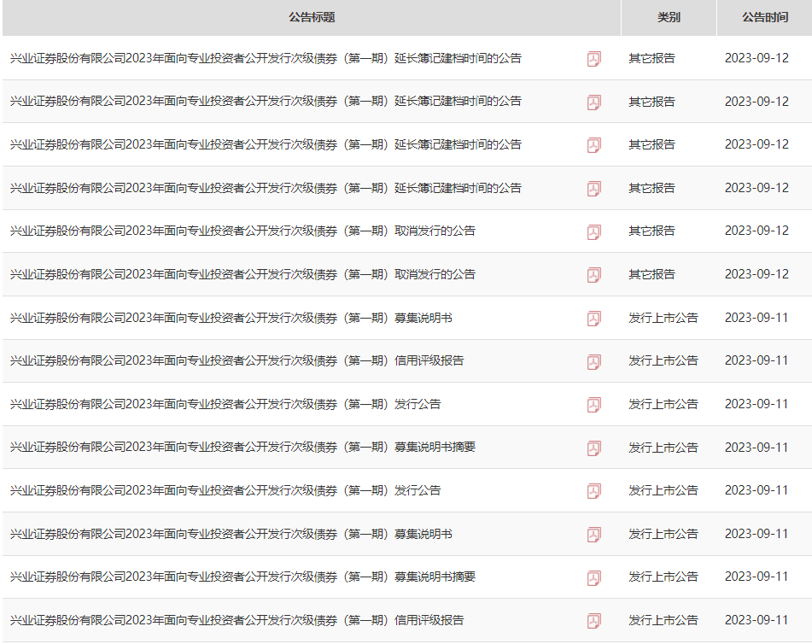Open the first 延长簿记建档时间的公告 title link

pos(266,58)
